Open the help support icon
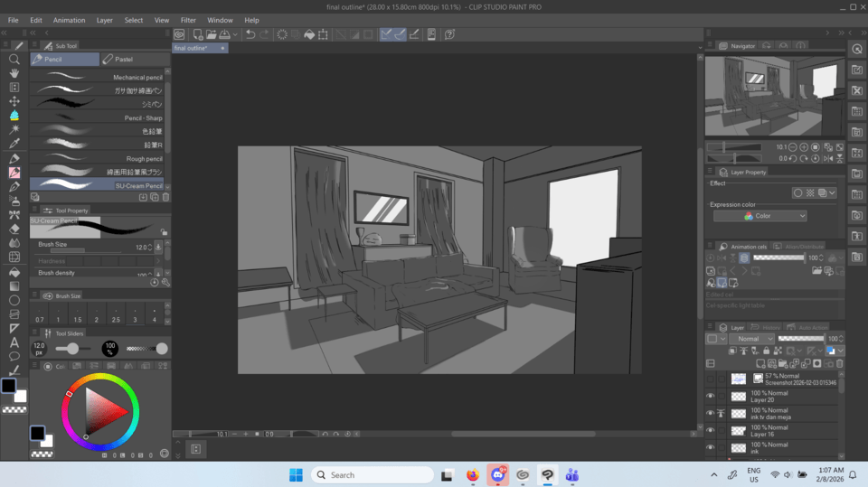The image size is (868, 487). pyautogui.click(x=449, y=34)
